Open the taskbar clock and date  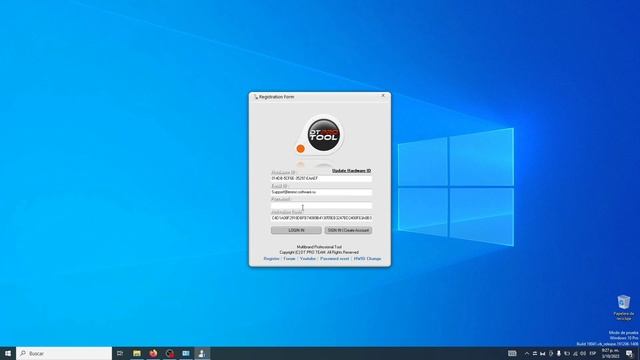pyautogui.click(x=610, y=353)
